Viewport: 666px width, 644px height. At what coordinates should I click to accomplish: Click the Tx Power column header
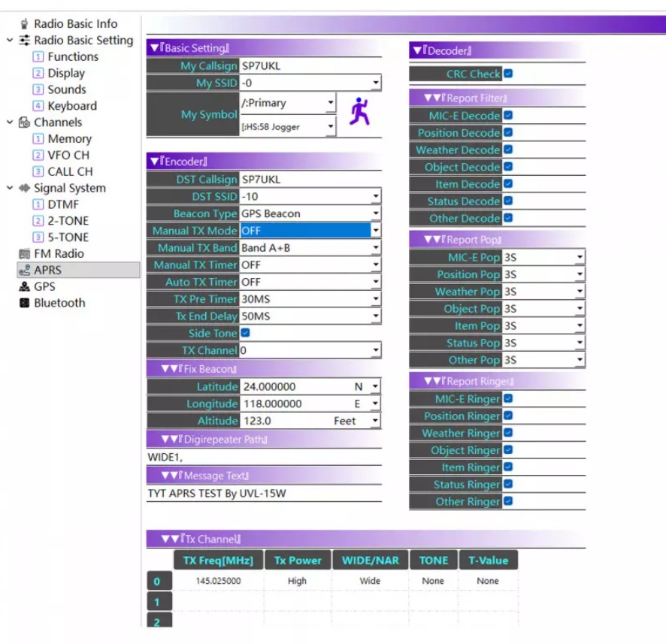[x=297, y=560]
